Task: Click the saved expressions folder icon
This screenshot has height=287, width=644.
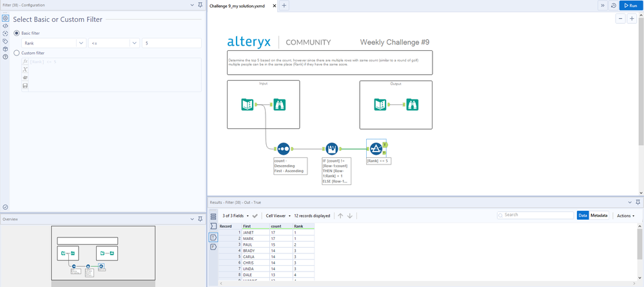Action: click(x=25, y=77)
